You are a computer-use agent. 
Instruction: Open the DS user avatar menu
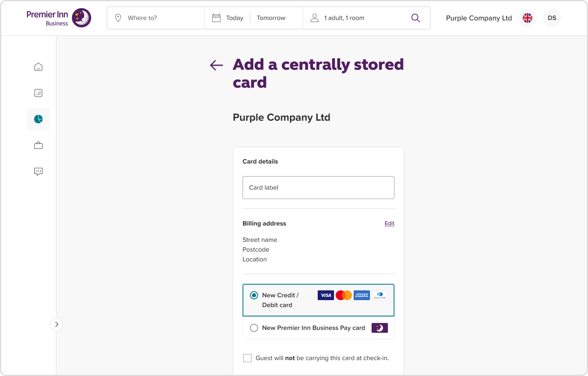(552, 18)
